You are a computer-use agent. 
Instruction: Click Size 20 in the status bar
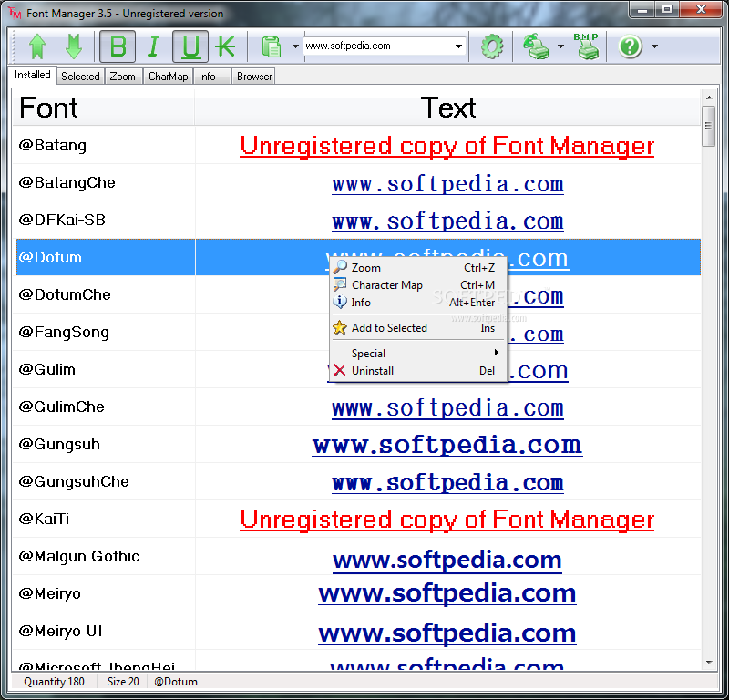click(x=123, y=682)
